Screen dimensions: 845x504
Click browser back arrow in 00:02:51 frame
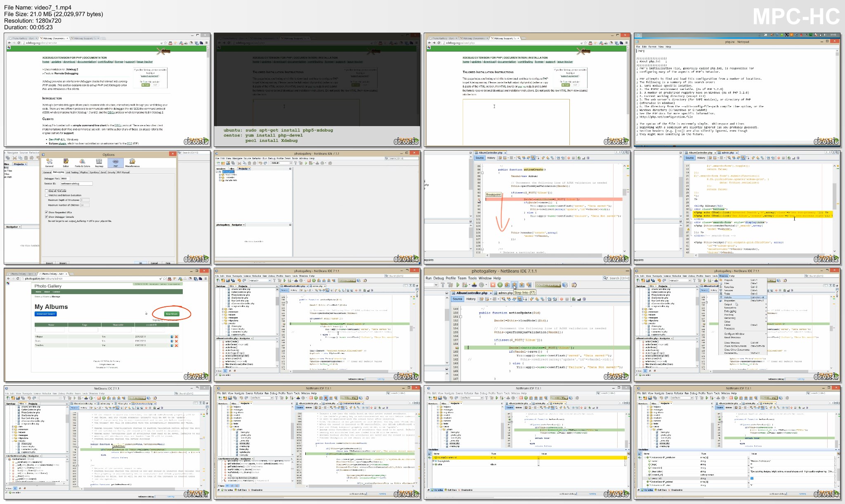coord(8,278)
